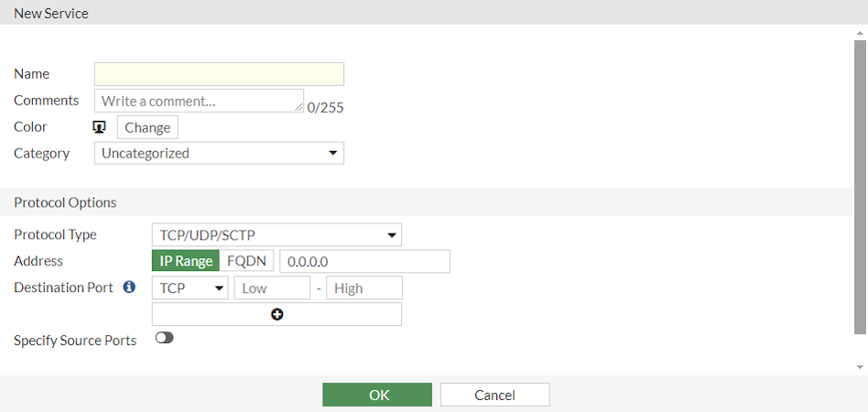
Task: Cancel the new service dialog
Action: pos(494,395)
